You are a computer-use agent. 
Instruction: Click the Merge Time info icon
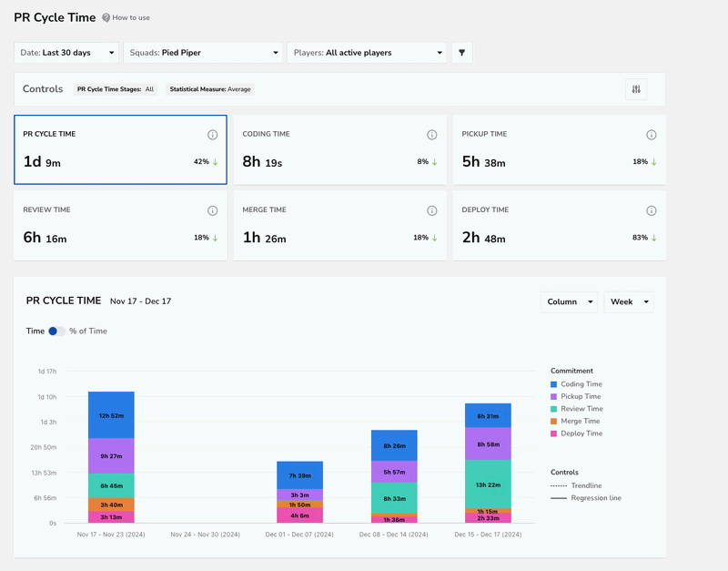pos(431,210)
